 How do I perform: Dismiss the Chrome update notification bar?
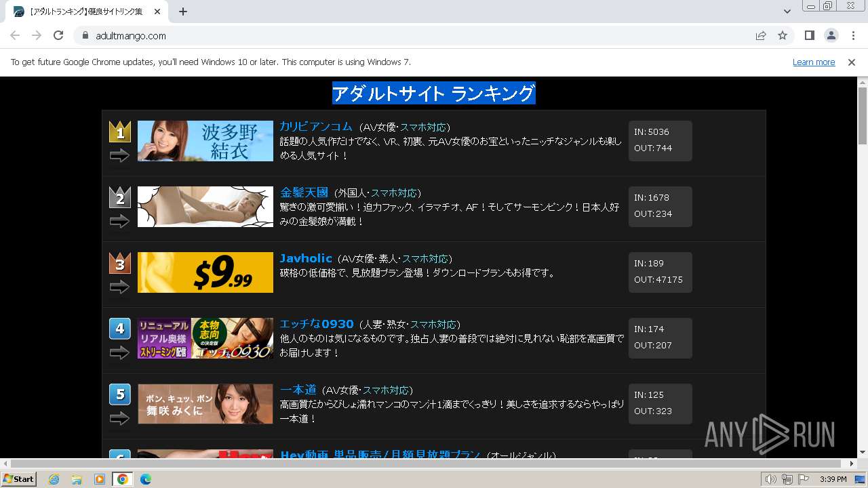(852, 62)
